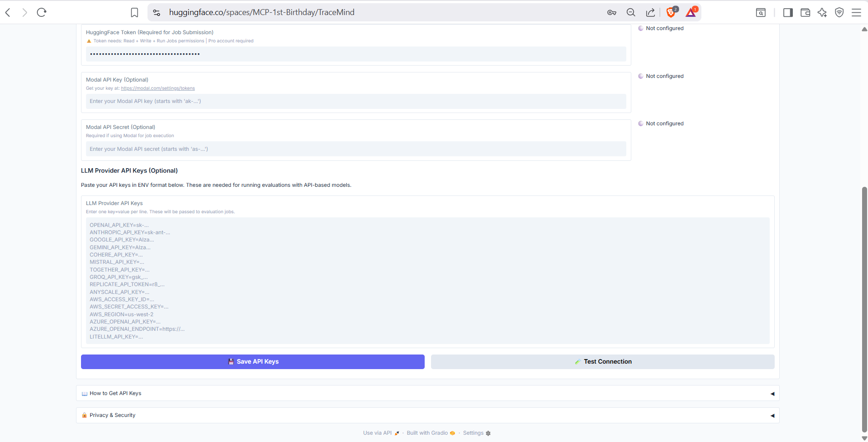The height and width of the screenshot is (442, 868).
Task: Click scrollbar up arrow
Action: (x=864, y=29)
